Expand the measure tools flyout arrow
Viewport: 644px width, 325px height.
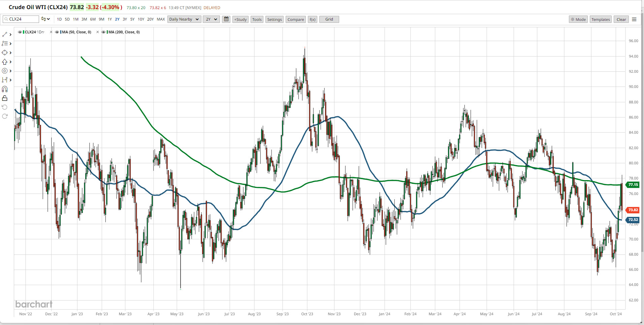(10, 80)
